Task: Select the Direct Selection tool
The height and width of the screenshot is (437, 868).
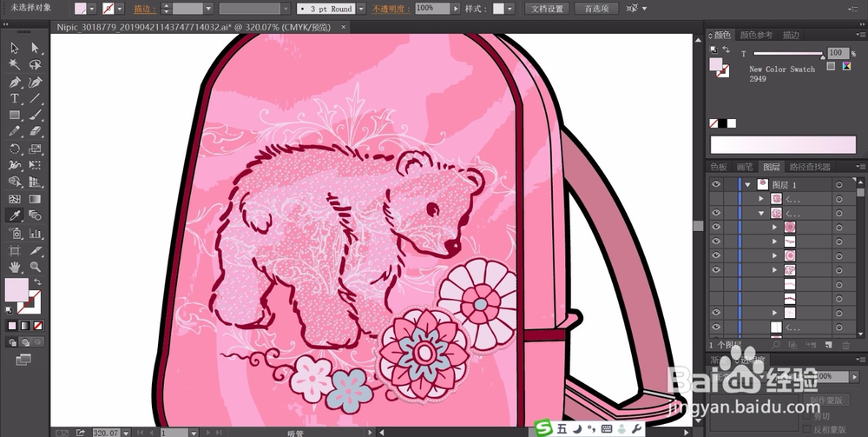Action: pyautogui.click(x=35, y=48)
